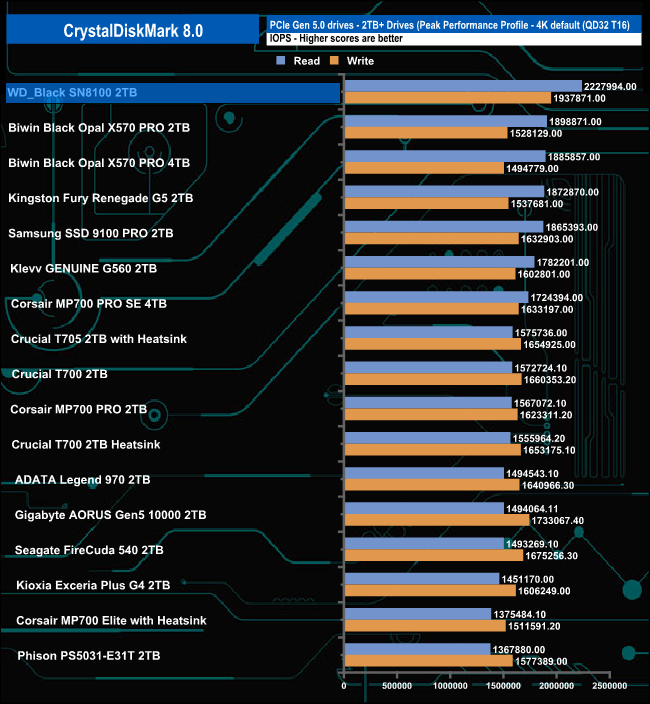Click the value 1606249.00
The width and height of the screenshot is (650, 704).
pos(544,591)
